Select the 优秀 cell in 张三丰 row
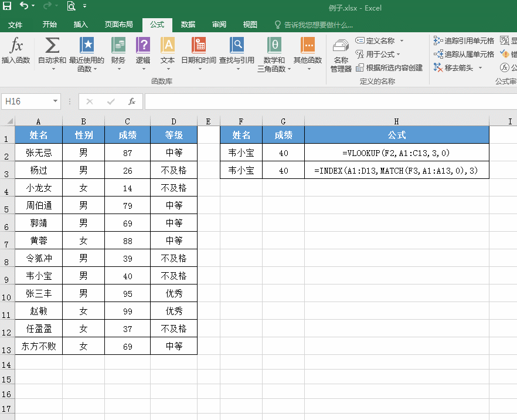This screenshot has width=517, height=420. tap(174, 293)
